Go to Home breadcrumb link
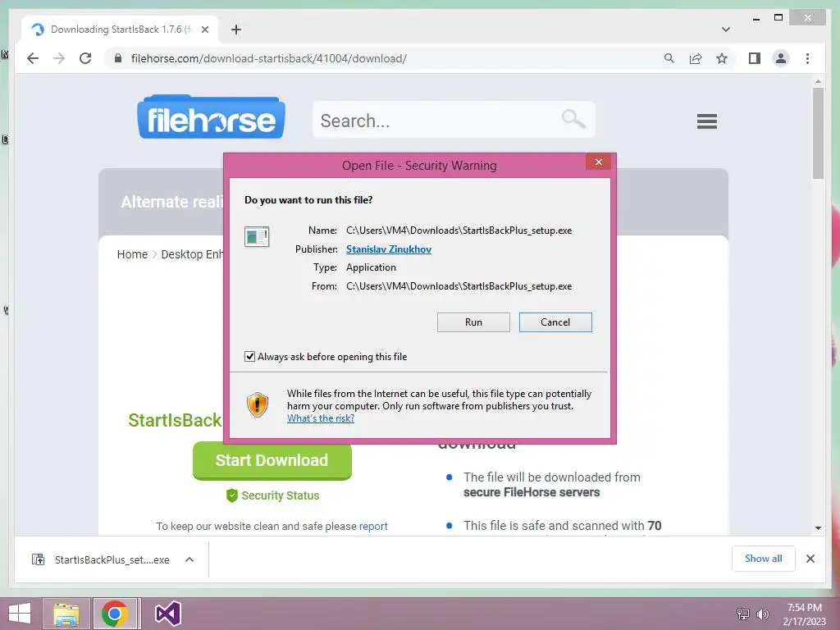Screen dimensions: 840x630 point(132,254)
